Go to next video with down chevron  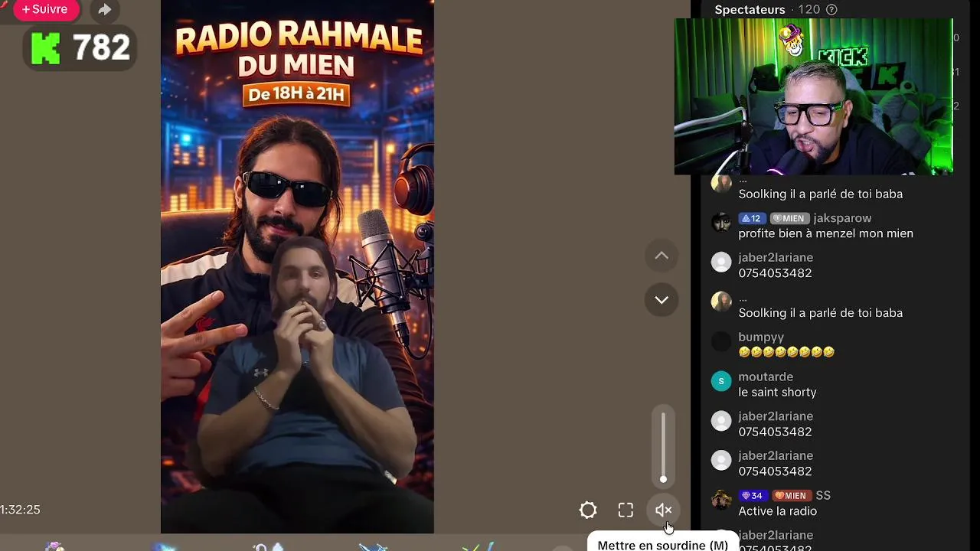coord(661,300)
